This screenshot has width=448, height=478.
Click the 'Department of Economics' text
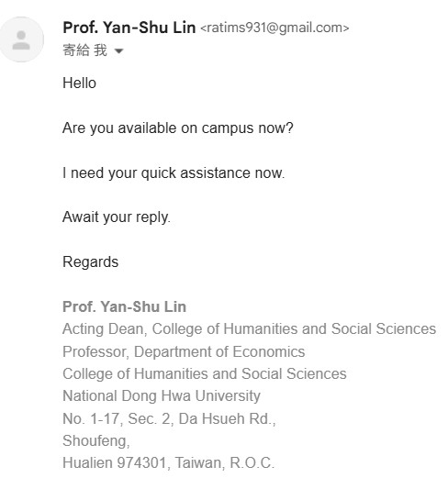(x=219, y=351)
